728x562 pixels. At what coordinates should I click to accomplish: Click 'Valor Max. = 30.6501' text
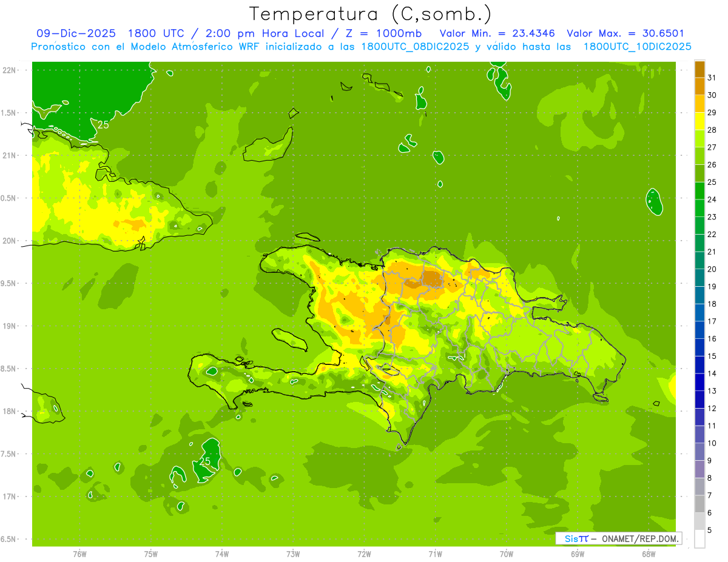point(626,33)
